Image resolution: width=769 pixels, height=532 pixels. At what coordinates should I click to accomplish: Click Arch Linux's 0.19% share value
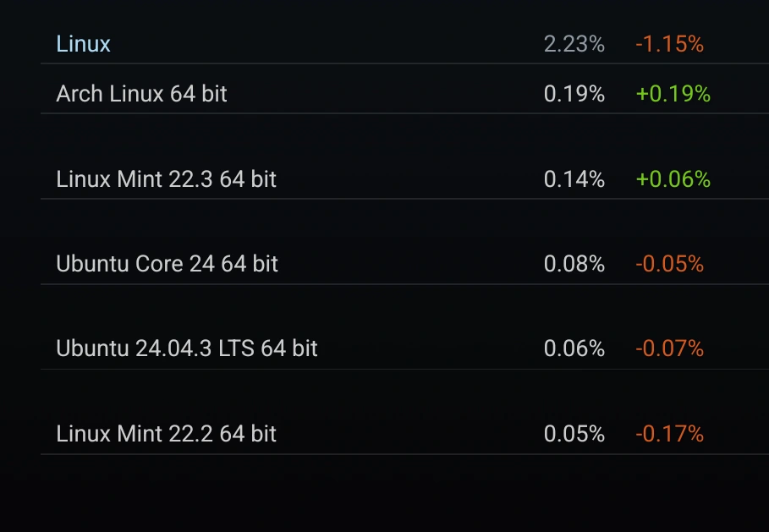coord(574,94)
